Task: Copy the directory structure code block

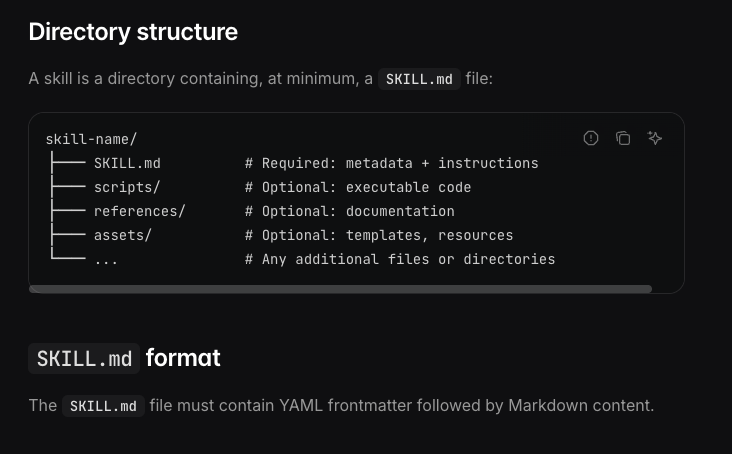Action: (x=623, y=138)
